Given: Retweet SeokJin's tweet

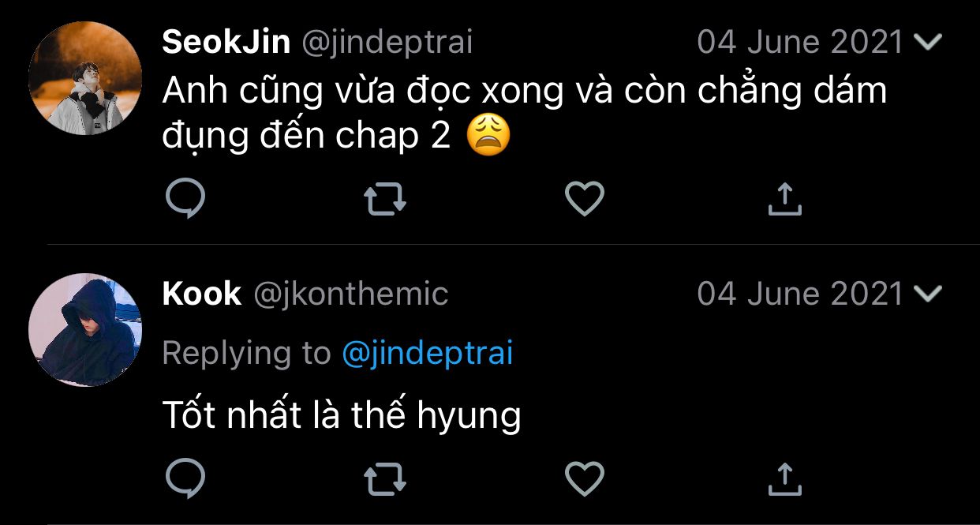Looking at the screenshot, I should [385, 198].
